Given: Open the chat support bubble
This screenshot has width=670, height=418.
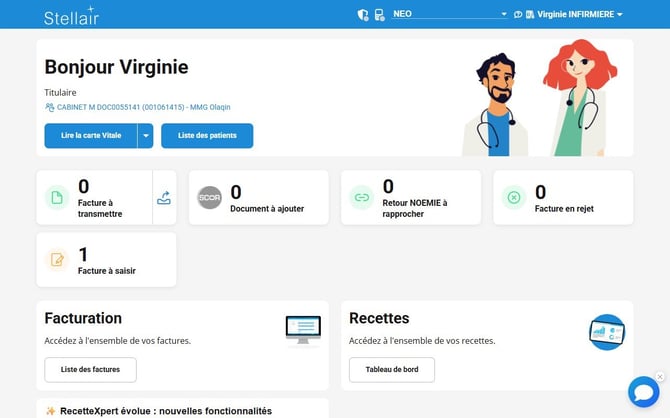Looking at the screenshot, I should point(643,392).
